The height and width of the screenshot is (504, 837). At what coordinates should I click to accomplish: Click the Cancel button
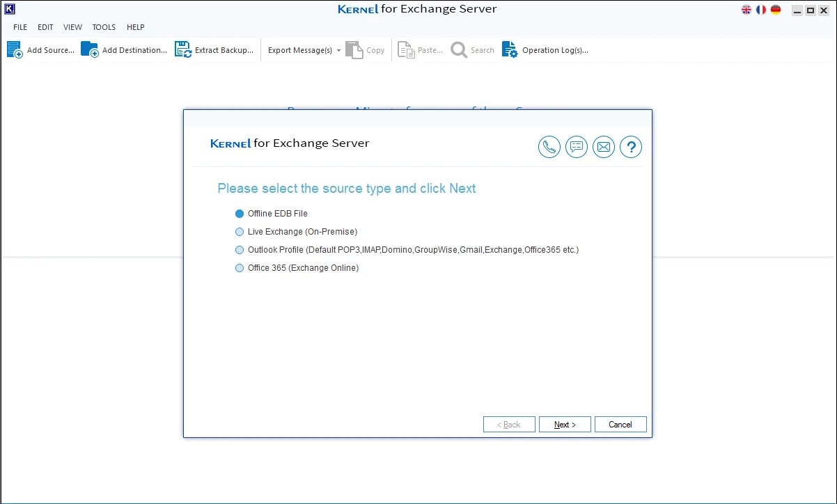tap(620, 425)
